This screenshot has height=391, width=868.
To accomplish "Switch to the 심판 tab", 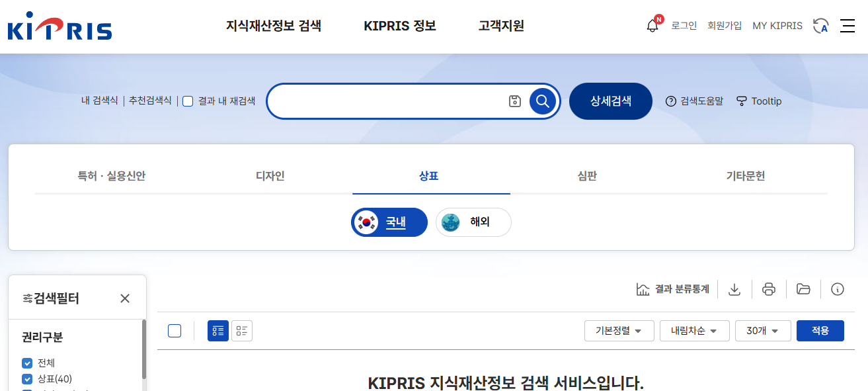I will (x=587, y=176).
